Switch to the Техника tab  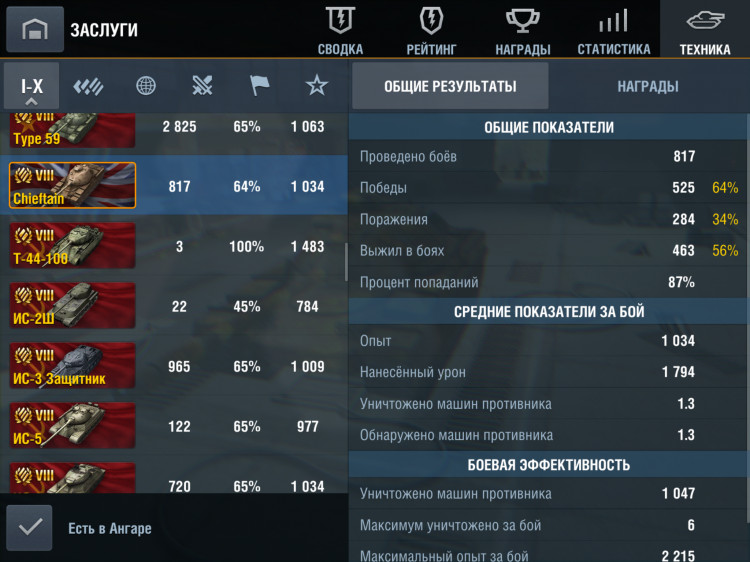point(705,30)
